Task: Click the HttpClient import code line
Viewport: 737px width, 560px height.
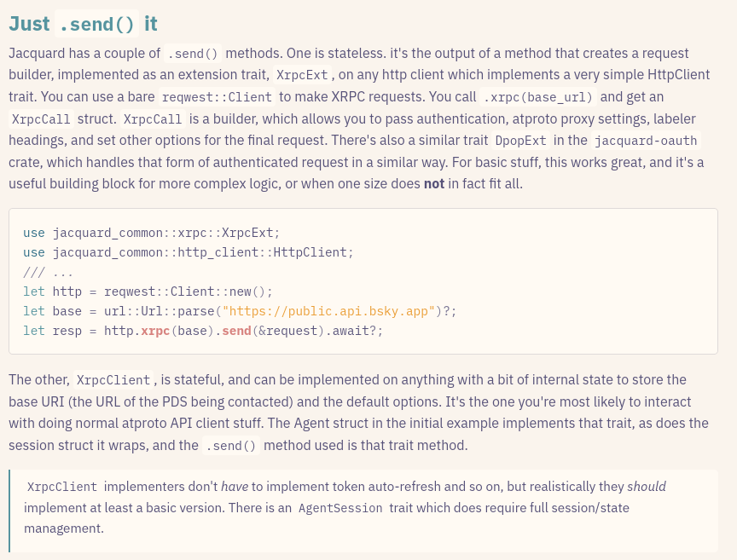Action: [188, 252]
